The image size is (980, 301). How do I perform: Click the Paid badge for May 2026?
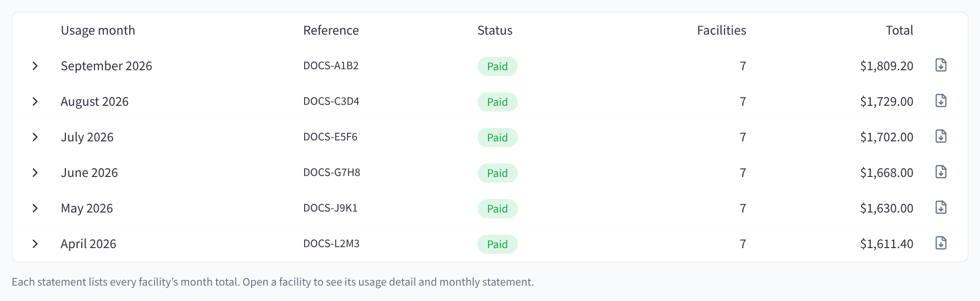pyautogui.click(x=497, y=209)
